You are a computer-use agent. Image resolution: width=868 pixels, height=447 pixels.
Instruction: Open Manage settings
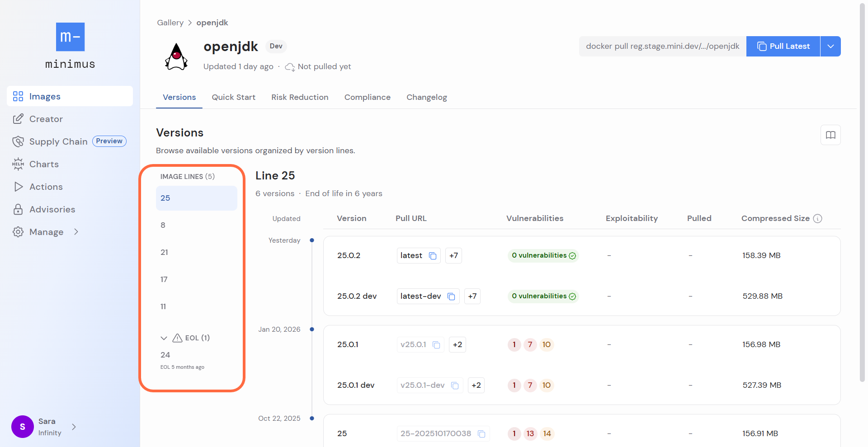coord(46,232)
